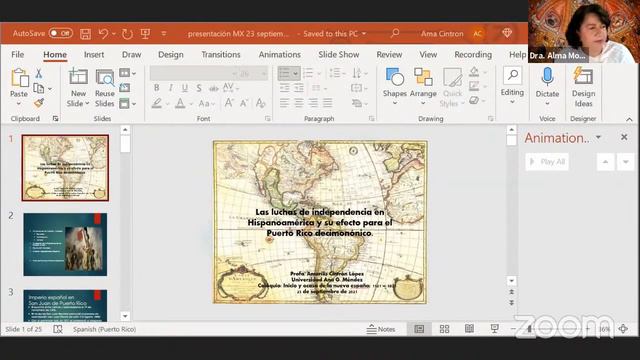Undo the last action
The width and height of the screenshot is (640, 360).
(x=103, y=33)
